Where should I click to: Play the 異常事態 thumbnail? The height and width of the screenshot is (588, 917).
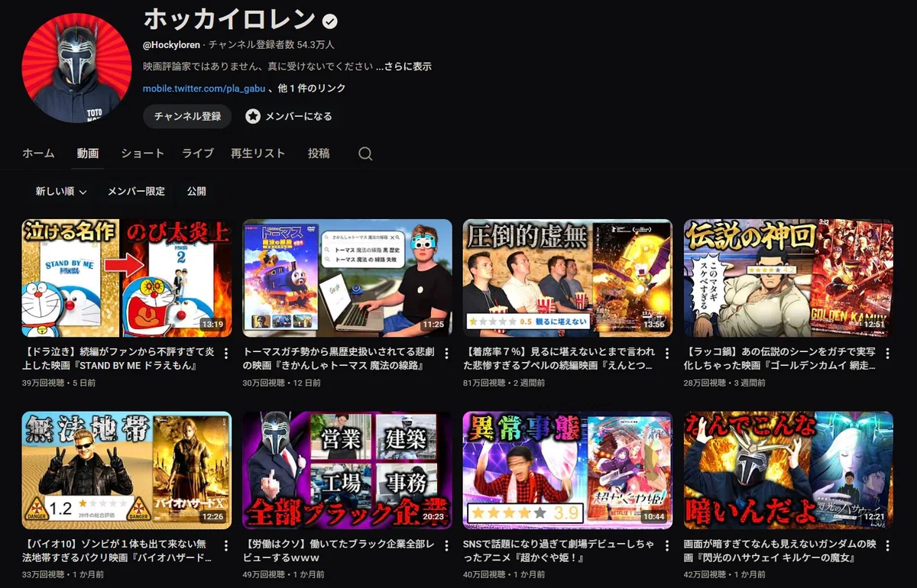tap(568, 470)
